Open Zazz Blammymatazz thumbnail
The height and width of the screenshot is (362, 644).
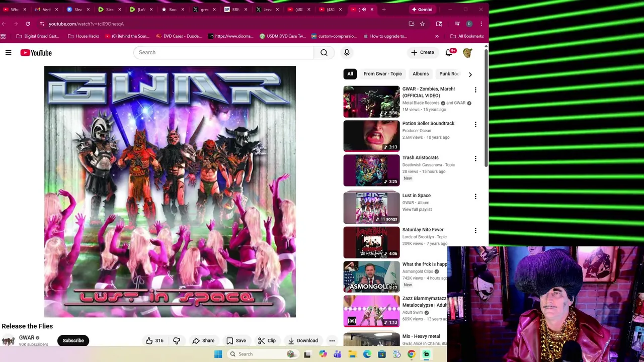pos(371,311)
